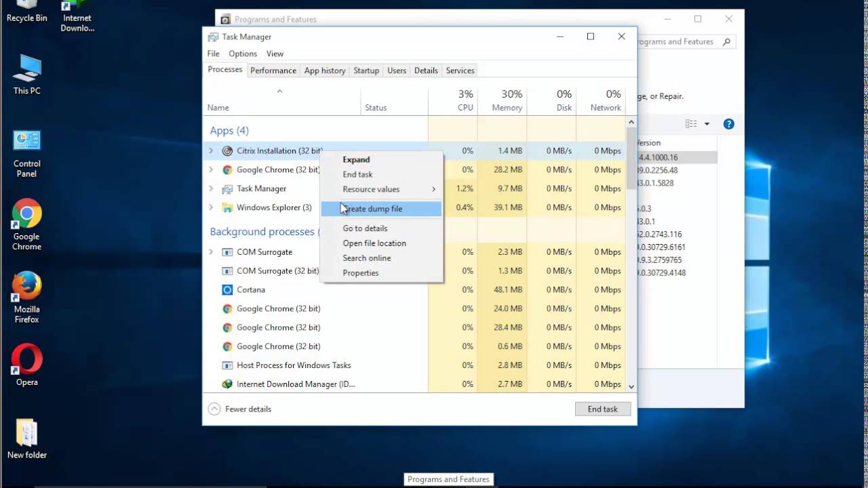Sort processes by CPU column header

click(453, 100)
